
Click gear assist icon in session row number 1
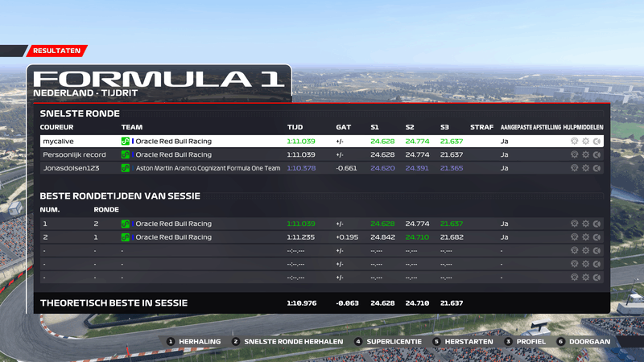pyautogui.click(x=586, y=224)
